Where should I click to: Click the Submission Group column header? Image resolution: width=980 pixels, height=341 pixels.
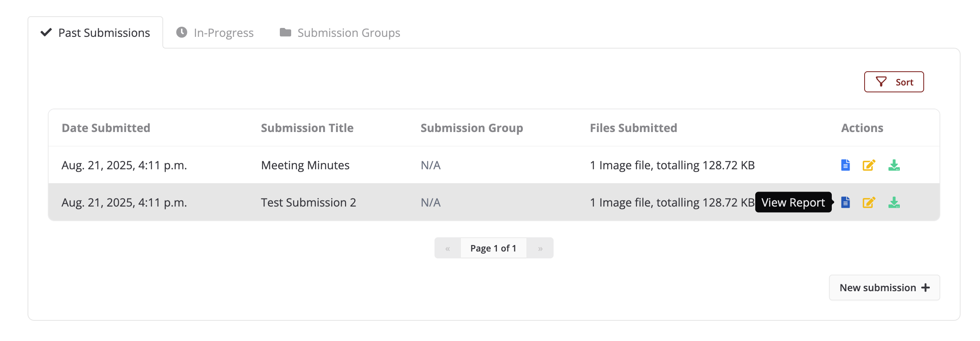[472, 128]
